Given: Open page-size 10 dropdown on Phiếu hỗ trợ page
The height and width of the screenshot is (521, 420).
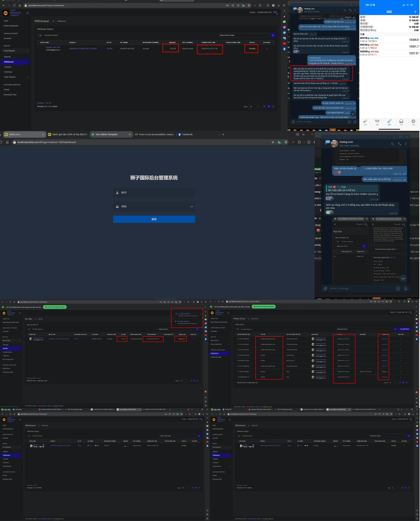Looking at the screenshot, I should pos(393,383).
